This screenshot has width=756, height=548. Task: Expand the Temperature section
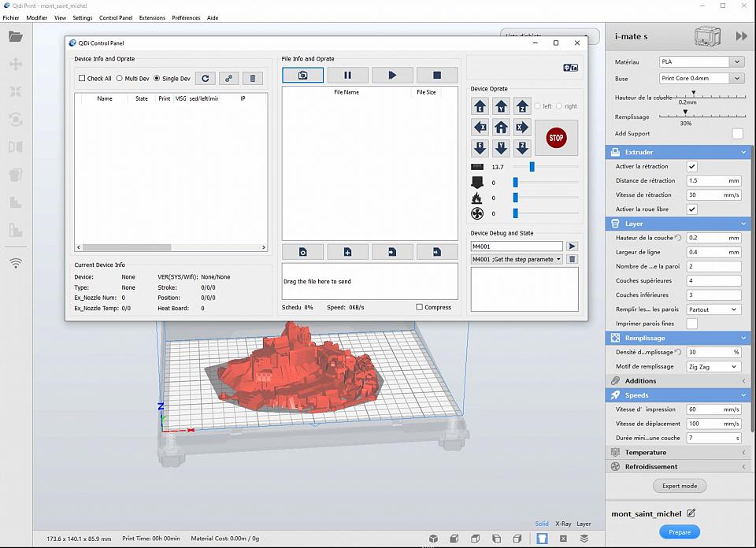click(x=678, y=452)
